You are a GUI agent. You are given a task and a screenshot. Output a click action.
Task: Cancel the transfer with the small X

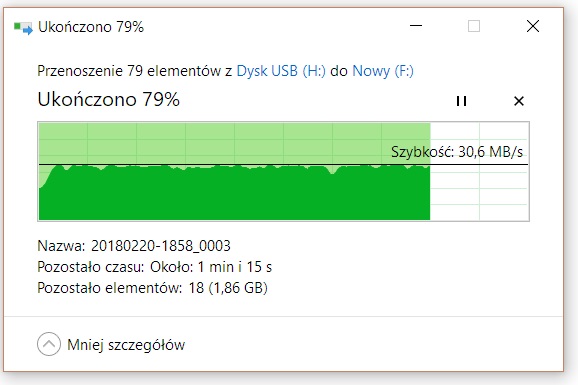(519, 101)
